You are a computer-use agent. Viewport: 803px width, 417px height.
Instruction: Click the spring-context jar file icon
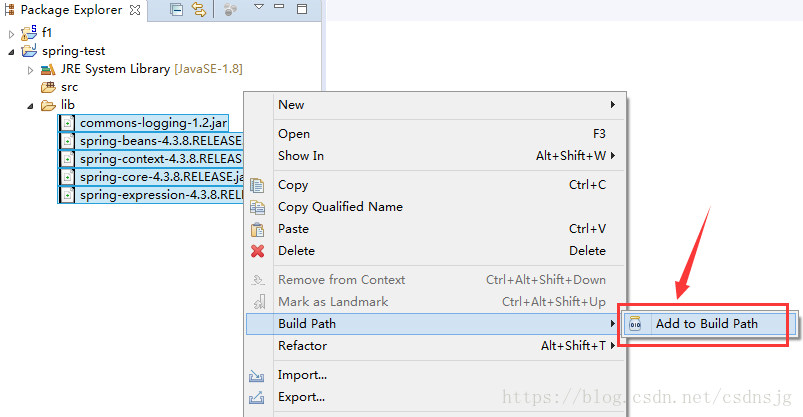click(x=67, y=159)
